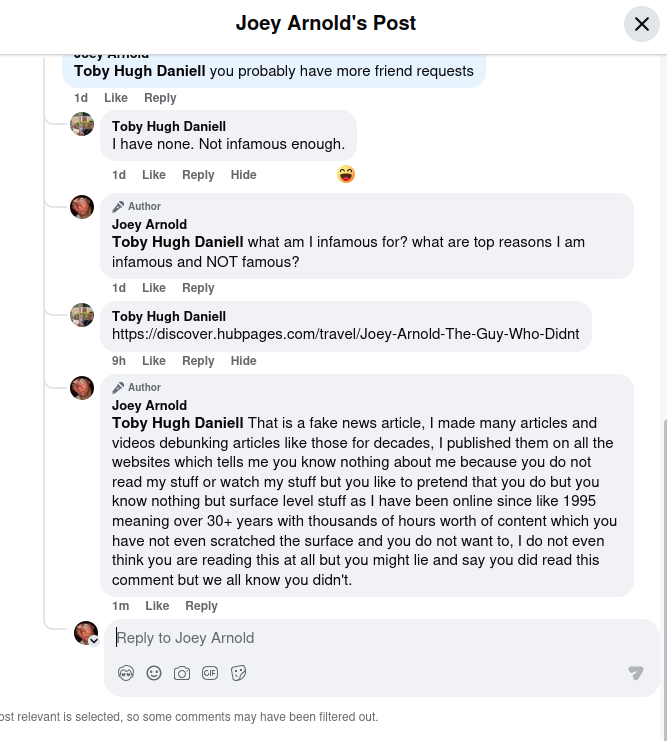
Task: Like the 'I have none. Not infamous' comment
Action: [154, 175]
